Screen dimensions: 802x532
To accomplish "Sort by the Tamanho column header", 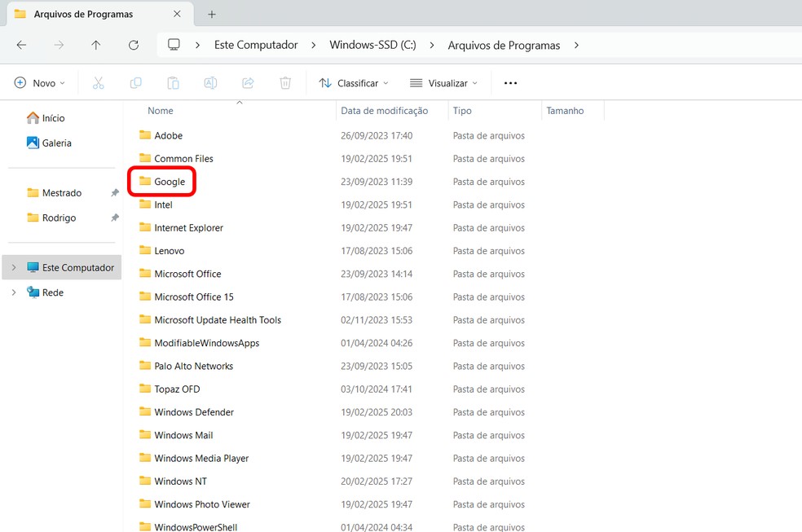I will (565, 111).
